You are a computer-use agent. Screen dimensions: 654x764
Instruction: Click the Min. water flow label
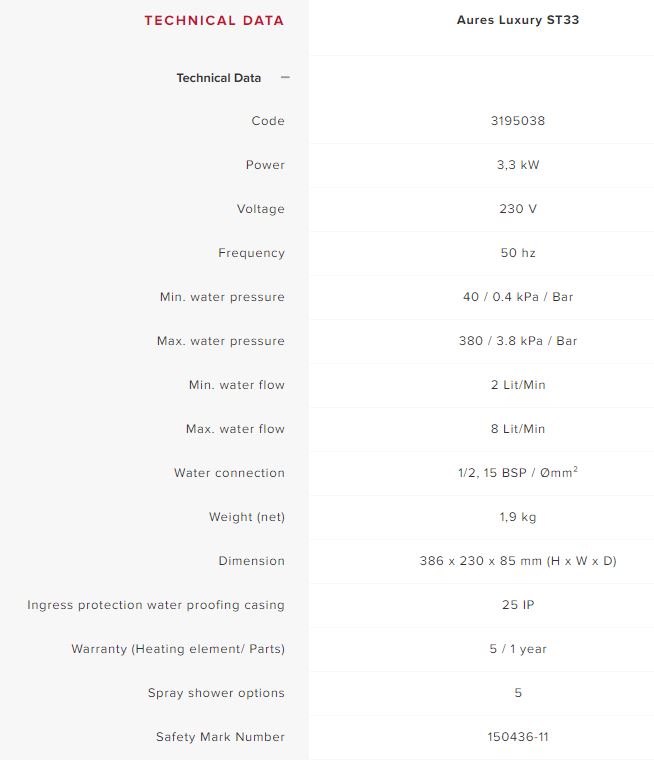(x=236, y=385)
